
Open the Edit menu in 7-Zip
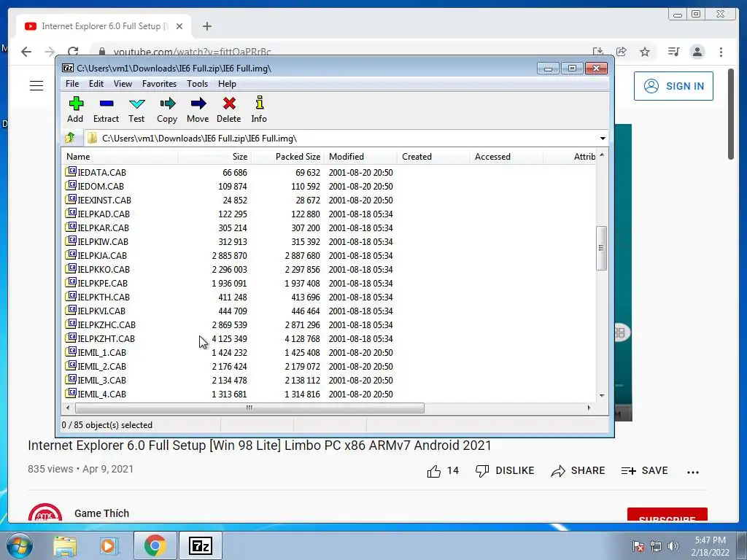(96, 84)
